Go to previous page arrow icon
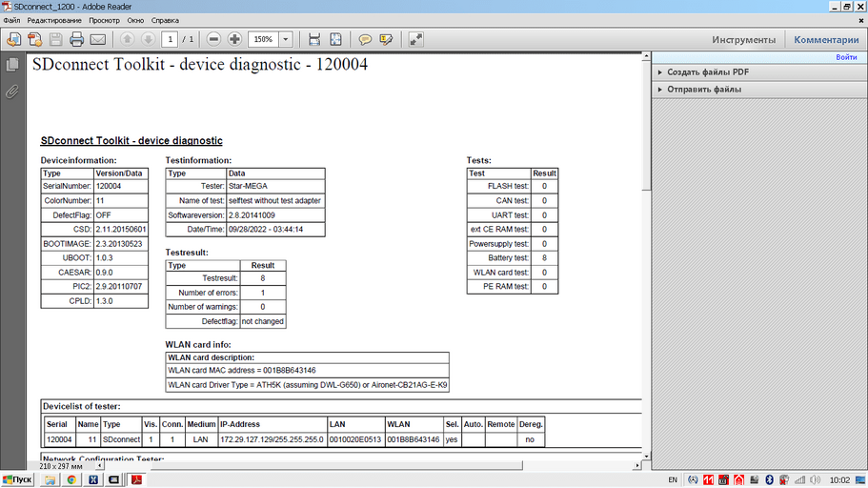The height and width of the screenshot is (488, 868). coord(128,39)
